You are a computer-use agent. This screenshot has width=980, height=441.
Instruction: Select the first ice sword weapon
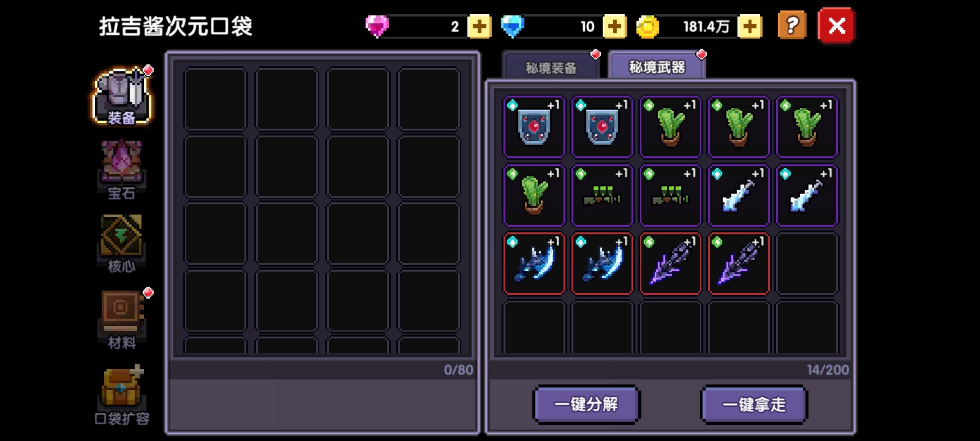(x=739, y=195)
